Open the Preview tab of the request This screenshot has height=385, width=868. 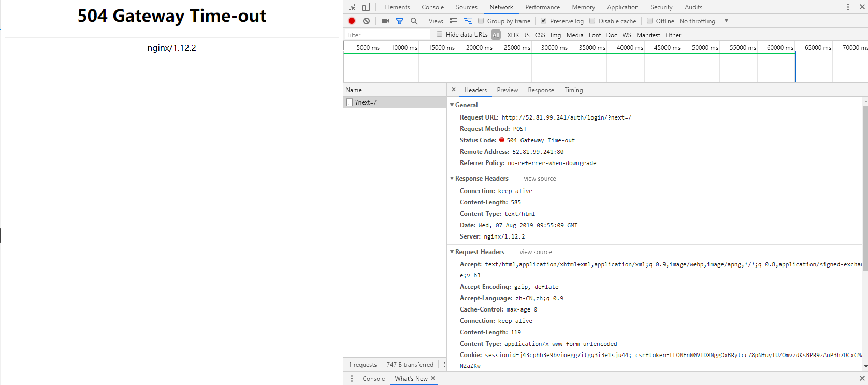coord(507,90)
